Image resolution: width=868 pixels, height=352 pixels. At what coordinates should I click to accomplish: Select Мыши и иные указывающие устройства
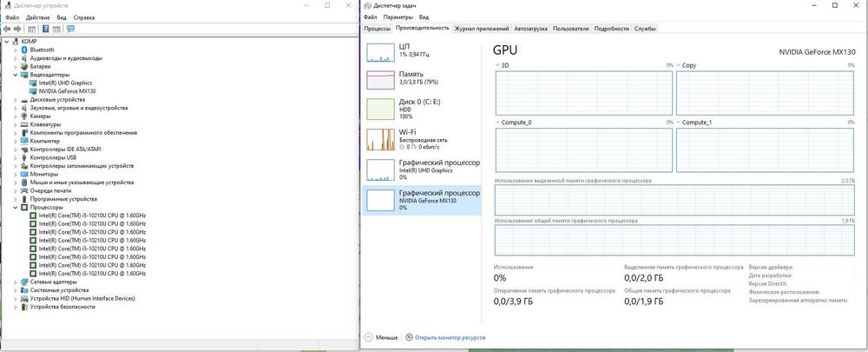pyautogui.click(x=82, y=183)
